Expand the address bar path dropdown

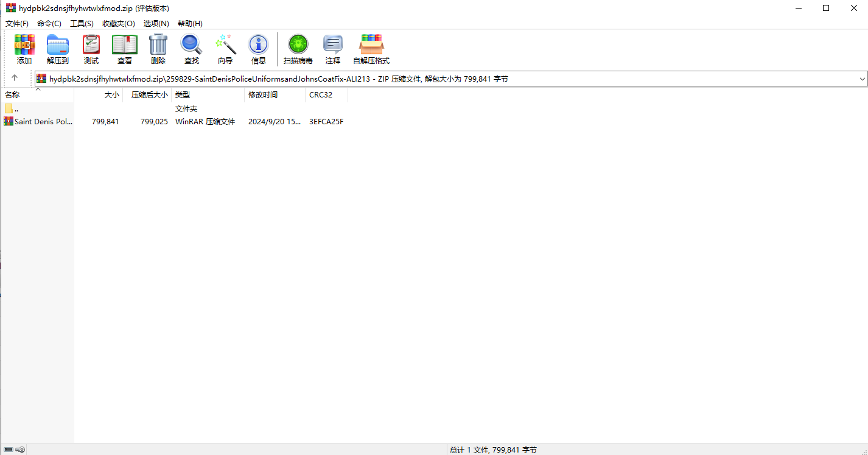pos(862,79)
